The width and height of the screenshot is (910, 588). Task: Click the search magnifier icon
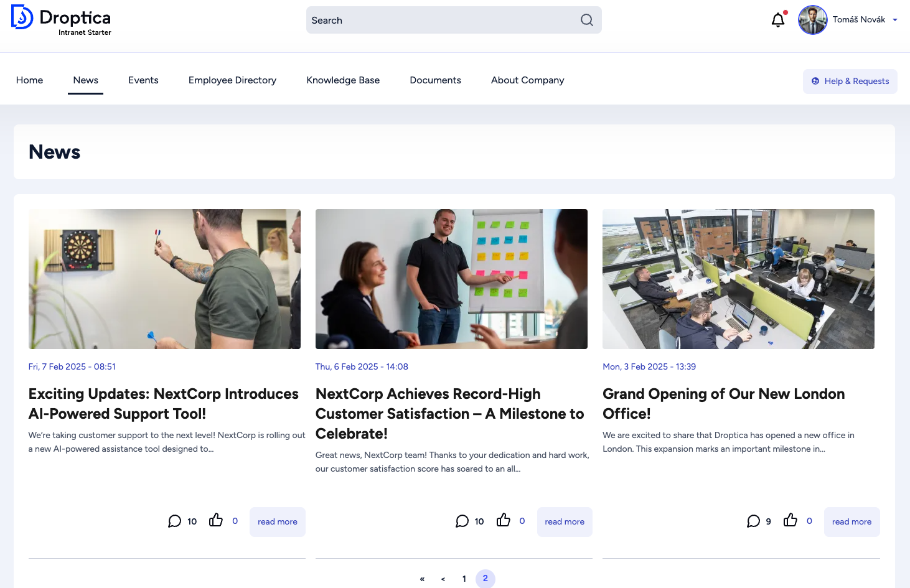click(x=586, y=20)
